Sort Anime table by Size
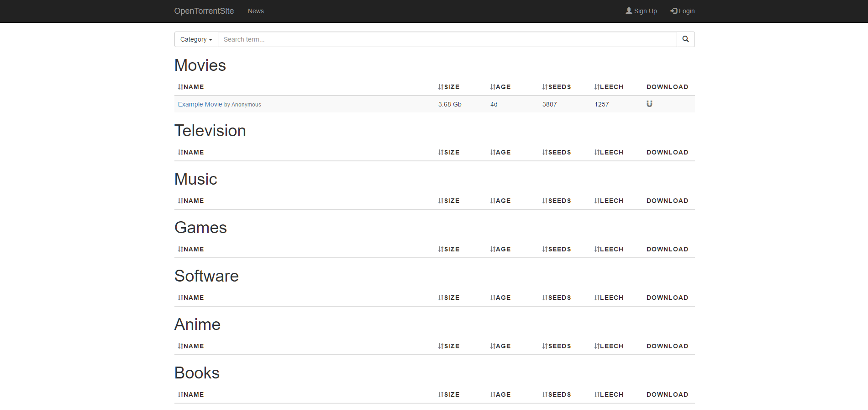This screenshot has width=868, height=410. [x=449, y=346]
